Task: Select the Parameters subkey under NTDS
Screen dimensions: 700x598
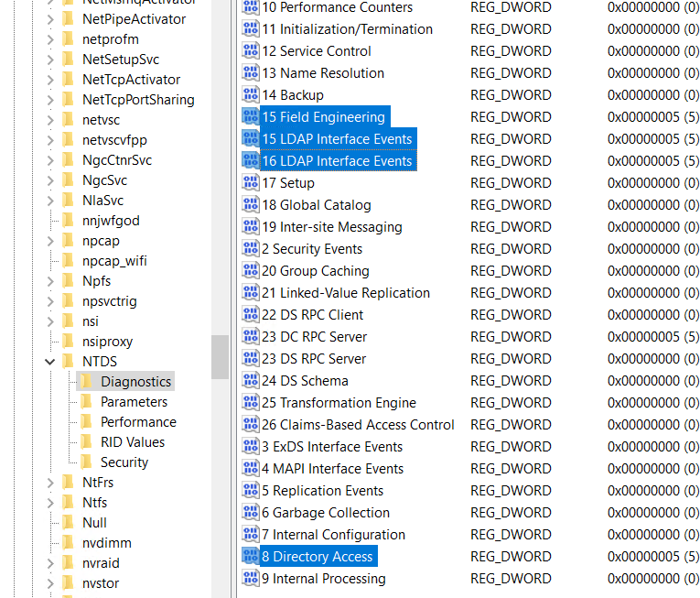Action: (134, 402)
